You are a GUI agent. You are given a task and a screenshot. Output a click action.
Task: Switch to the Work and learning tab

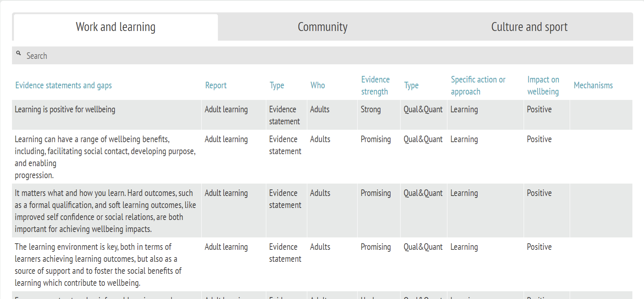(116, 27)
